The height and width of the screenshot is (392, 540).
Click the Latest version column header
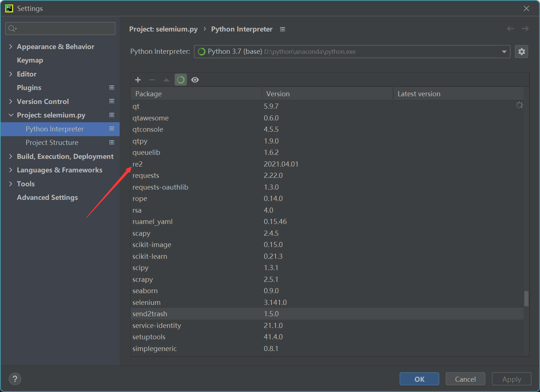(458, 94)
